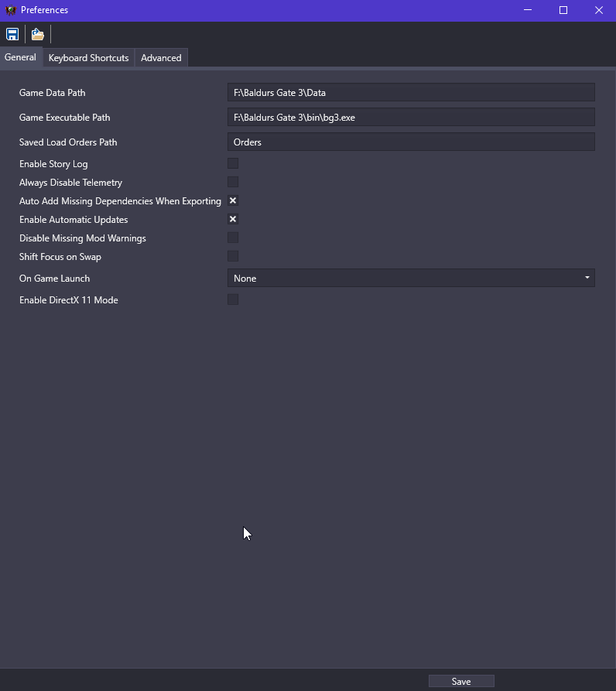Minimize the Preferences window
This screenshot has height=691, width=616.
pyautogui.click(x=528, y=10)
